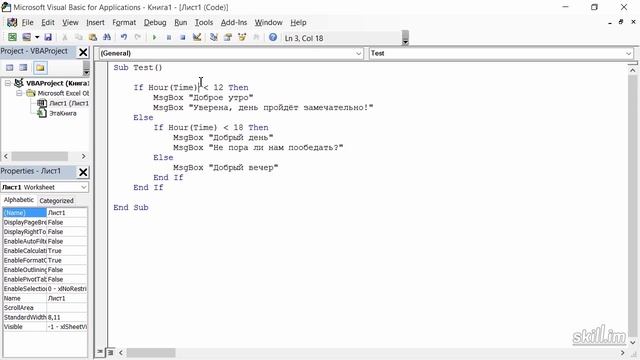
Task: Open the Add-Ins menu
Action: tap(234, 22)
